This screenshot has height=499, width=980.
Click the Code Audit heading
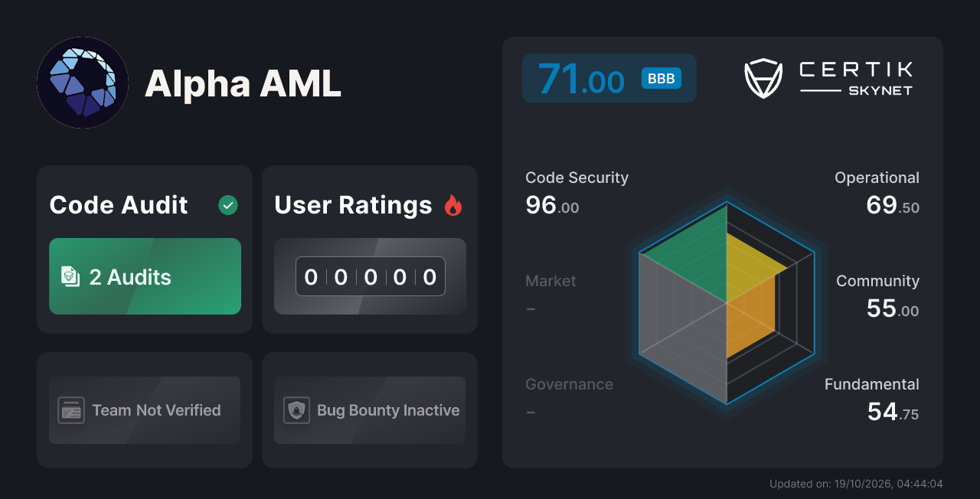click(x=119, y=205)
